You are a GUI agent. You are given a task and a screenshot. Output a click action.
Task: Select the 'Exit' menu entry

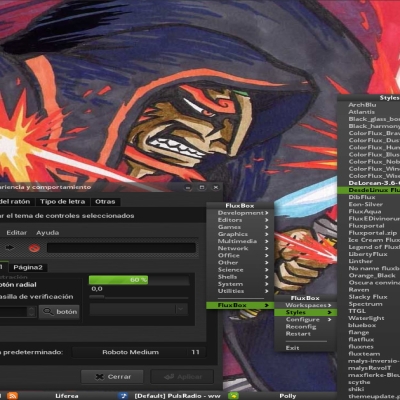pyautogui.click(x=306, y=348)
